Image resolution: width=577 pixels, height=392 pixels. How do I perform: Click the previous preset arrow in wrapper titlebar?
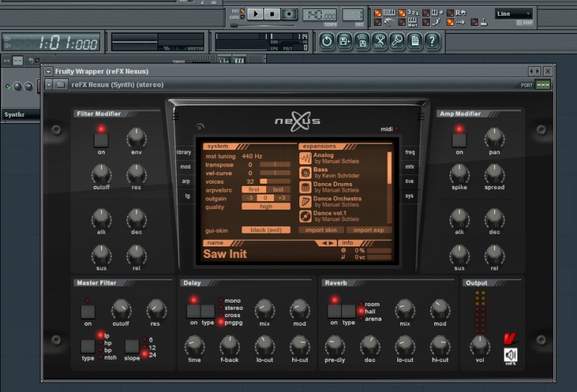[x=532, y=71]
